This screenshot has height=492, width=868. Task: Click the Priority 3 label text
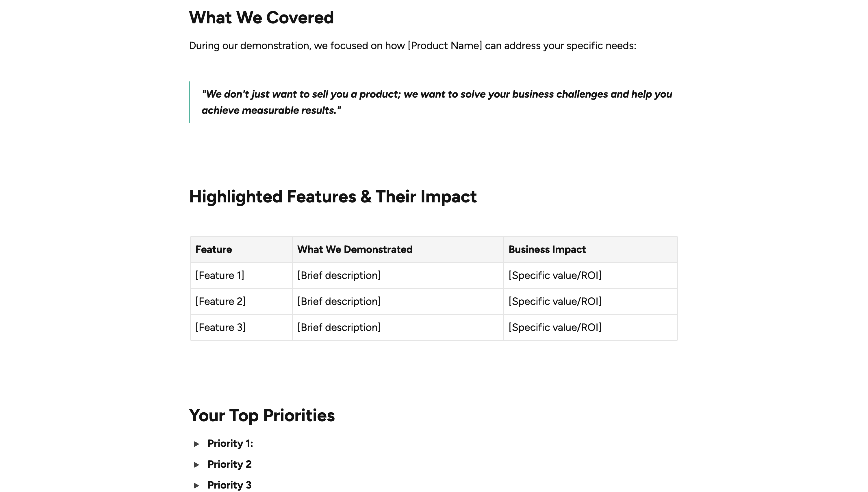click(230, 485)
